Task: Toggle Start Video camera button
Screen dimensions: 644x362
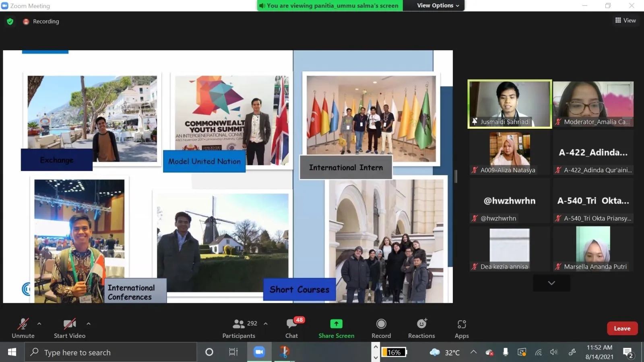Action: (x=70, y=328)
